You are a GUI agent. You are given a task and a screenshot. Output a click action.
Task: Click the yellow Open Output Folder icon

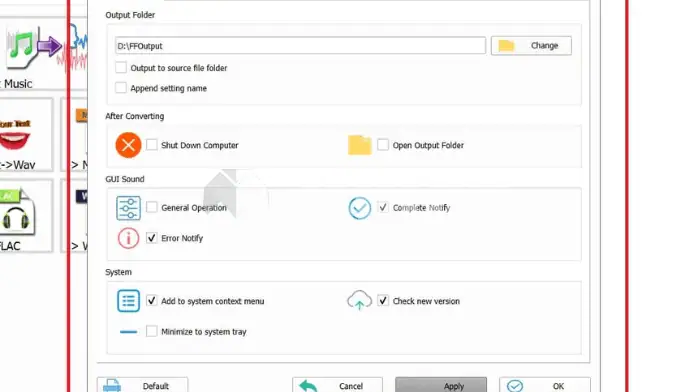coord(360,145)
